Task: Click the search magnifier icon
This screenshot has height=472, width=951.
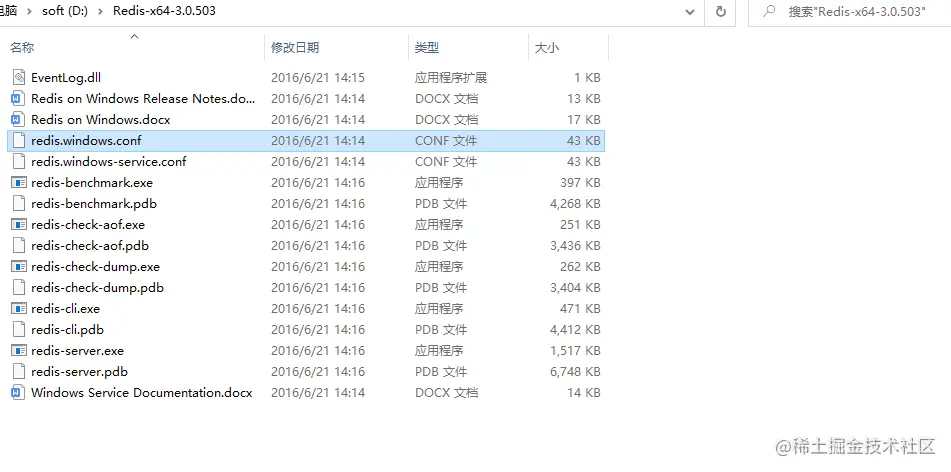Action: coord(769,12)
